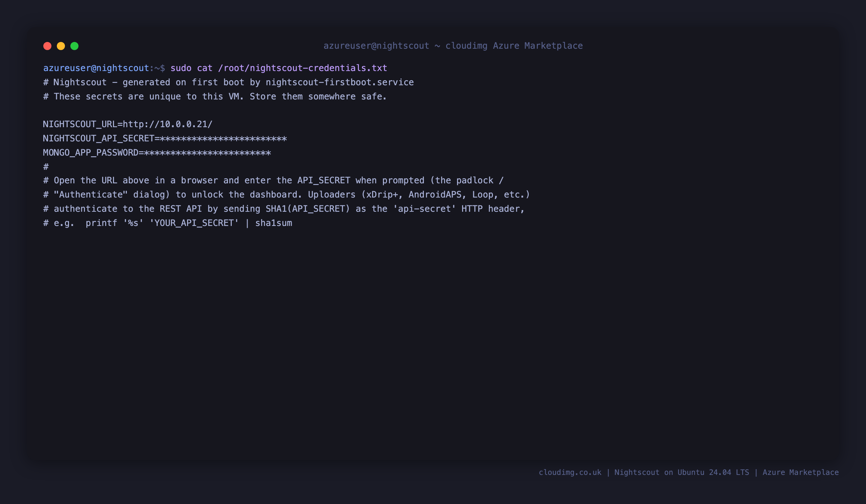Click the example line ending with sha1sum

click(168, 223)
